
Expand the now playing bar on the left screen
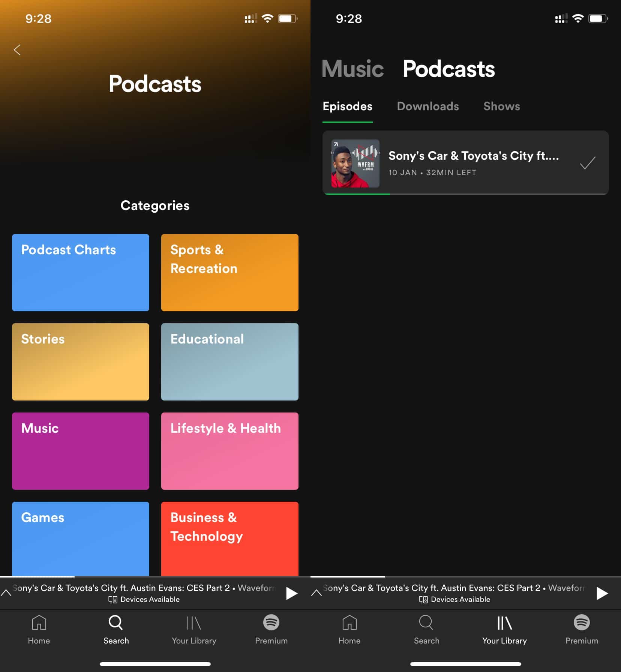6,593
